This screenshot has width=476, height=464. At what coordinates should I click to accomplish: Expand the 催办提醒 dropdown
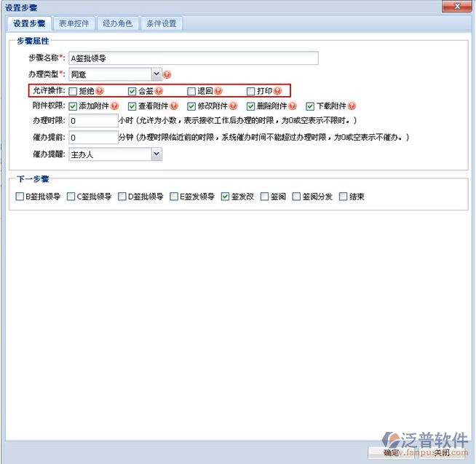click(156, 154)
